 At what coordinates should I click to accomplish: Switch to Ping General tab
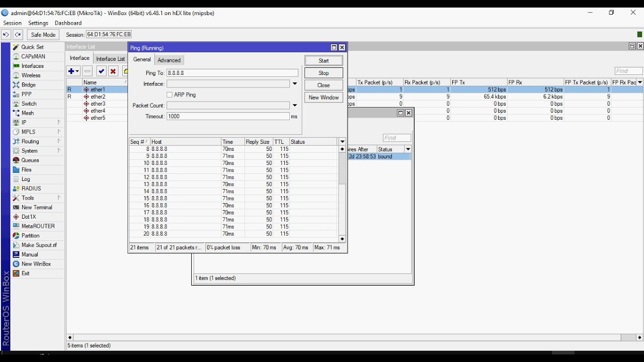[x=142, y=59]
